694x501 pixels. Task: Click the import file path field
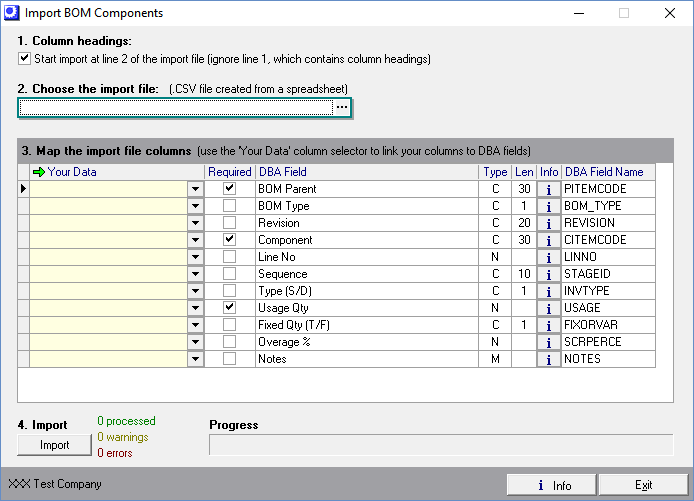(176, 107)
